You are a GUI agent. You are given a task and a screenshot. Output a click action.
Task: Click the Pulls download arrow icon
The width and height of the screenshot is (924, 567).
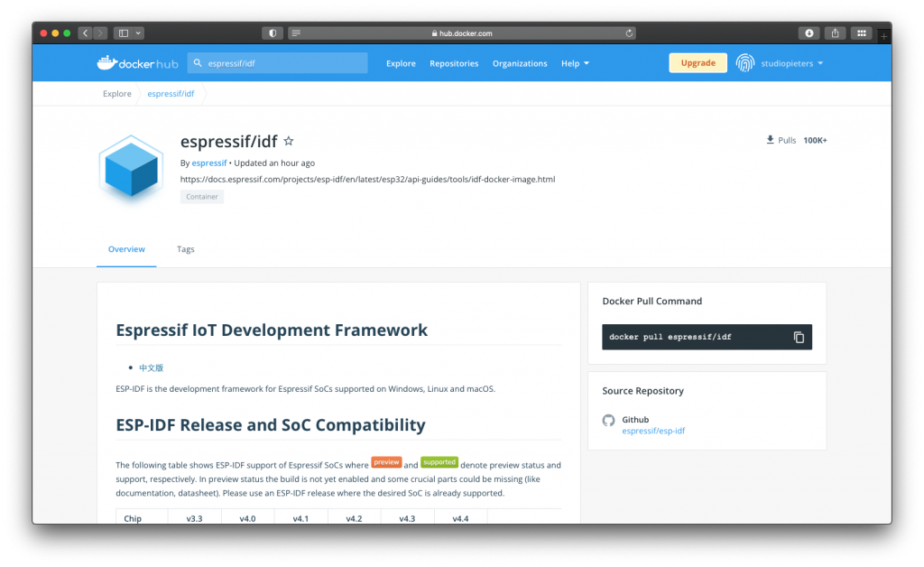coord(770,140)
